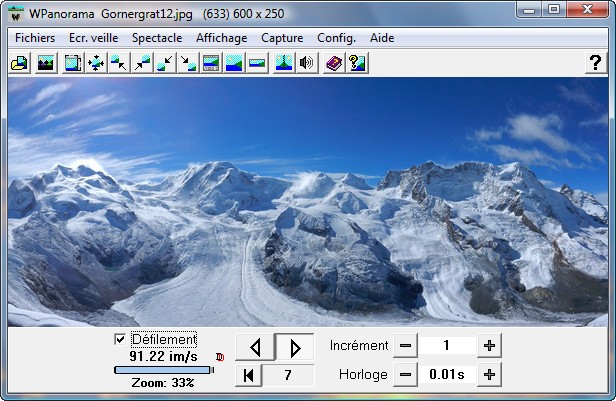
Task: Click the Incrément label
Action: 359,346
